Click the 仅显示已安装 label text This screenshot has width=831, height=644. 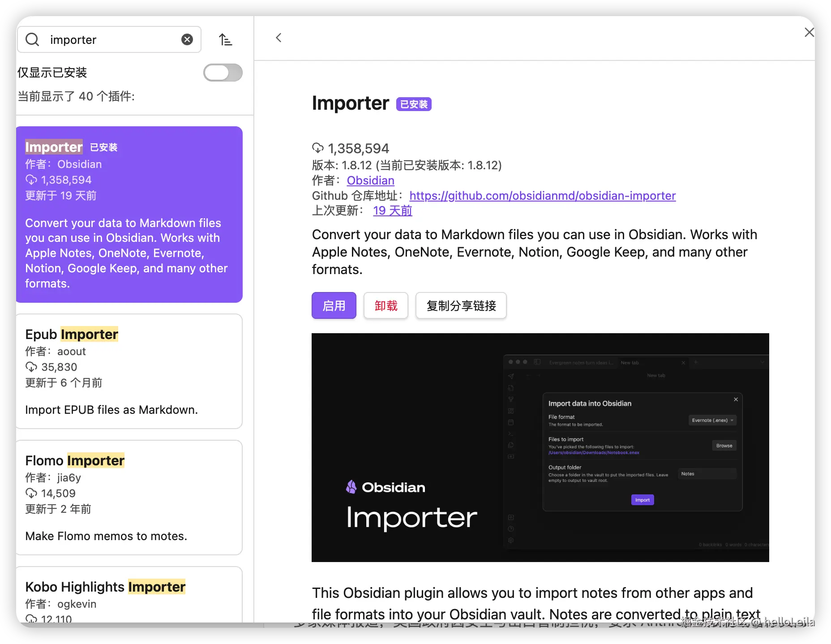click(x=52, y=73)
